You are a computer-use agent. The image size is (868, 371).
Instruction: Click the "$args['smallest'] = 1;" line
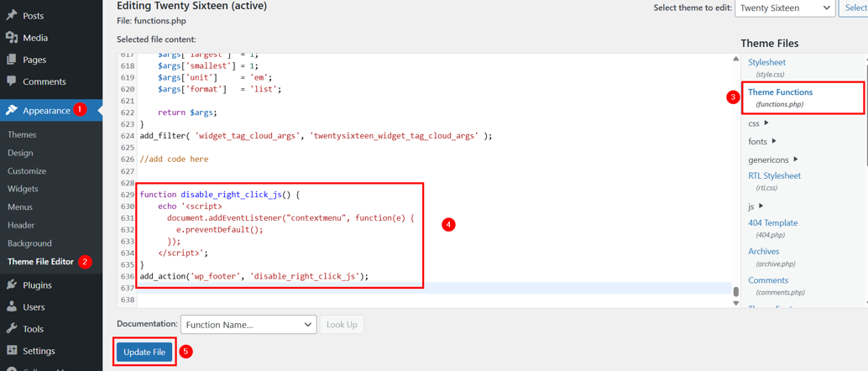(208, 66)
